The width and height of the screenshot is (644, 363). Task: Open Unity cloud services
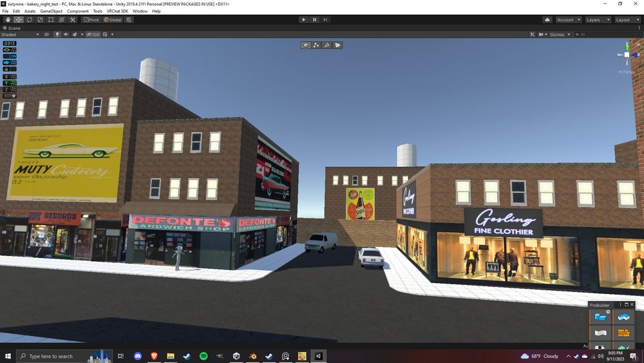pos(547,20)
